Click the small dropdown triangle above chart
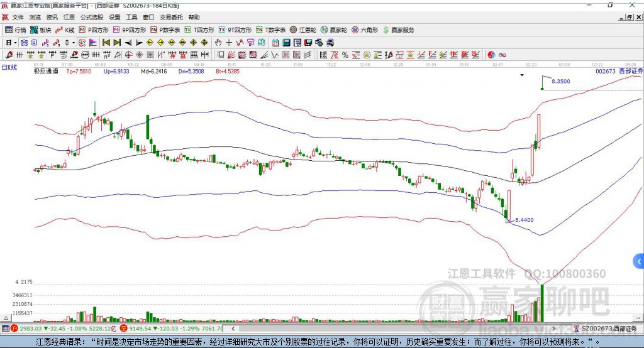The width and height of the screenshot is (644, 348). point(522,75)
